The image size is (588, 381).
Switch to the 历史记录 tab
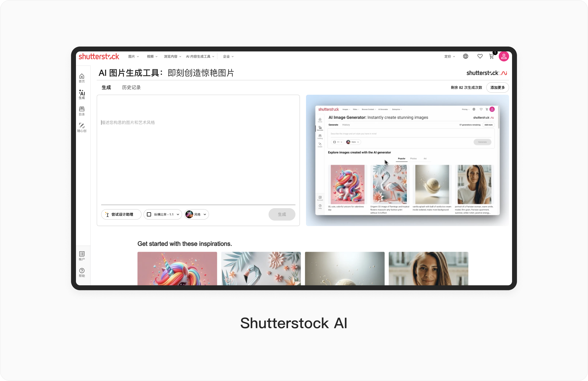tap(131, 87)
